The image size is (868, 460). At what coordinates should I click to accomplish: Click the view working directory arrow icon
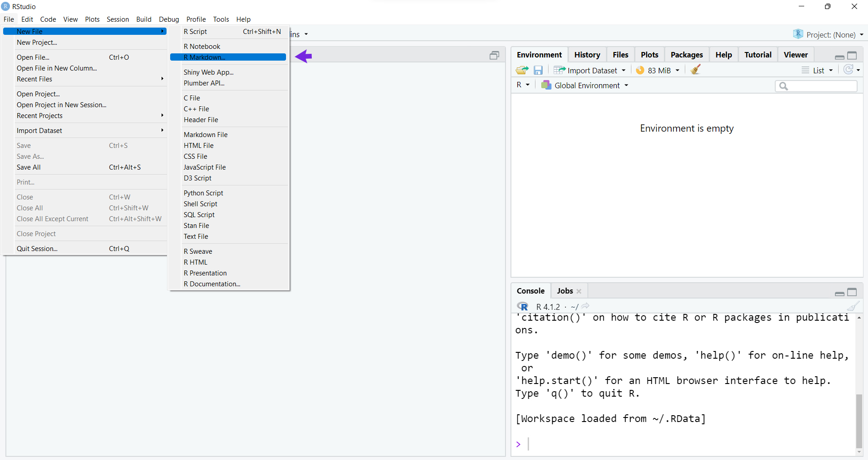586,306
